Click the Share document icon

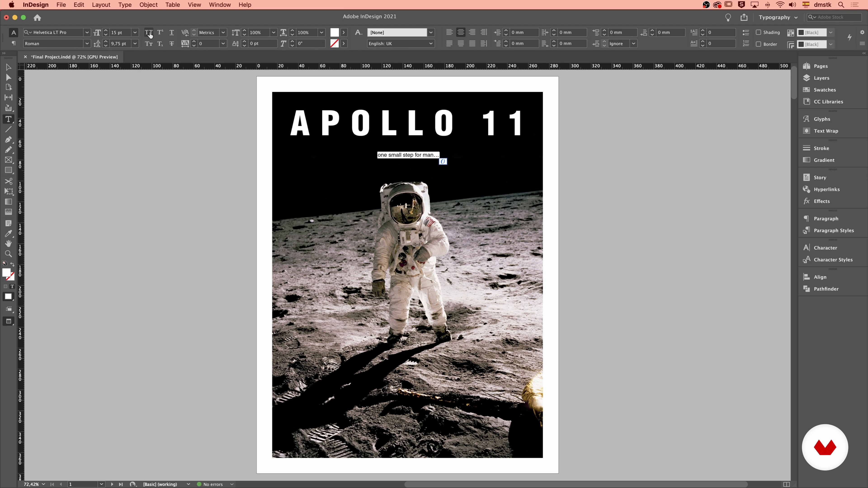[x=744, y=17]
